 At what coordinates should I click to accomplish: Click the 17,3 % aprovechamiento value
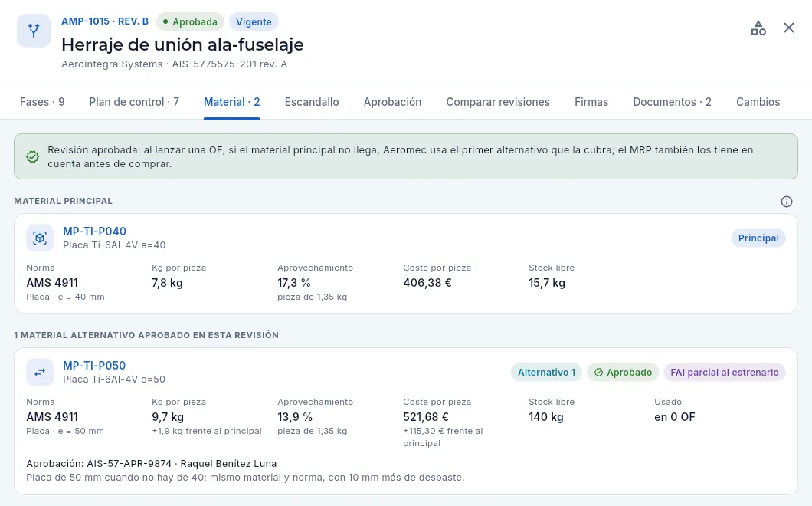point(294,283)
